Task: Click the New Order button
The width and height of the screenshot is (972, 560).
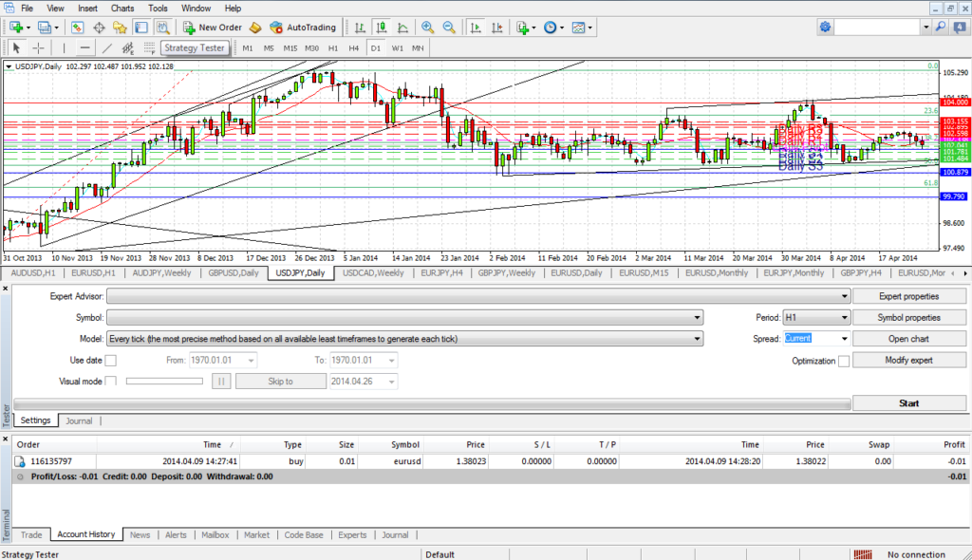Action: tap(213, 28)
